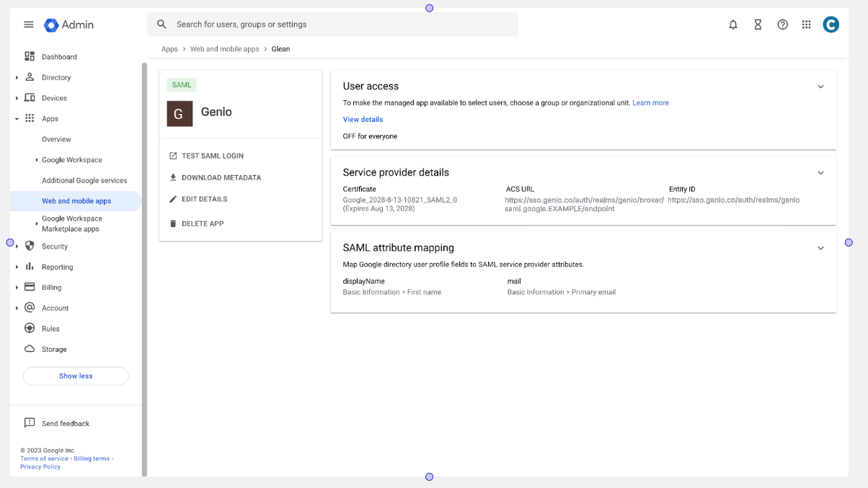Click the Test SAML Login open-in-new icon
Screen dimensions: 868x488
tap(173, 156)
